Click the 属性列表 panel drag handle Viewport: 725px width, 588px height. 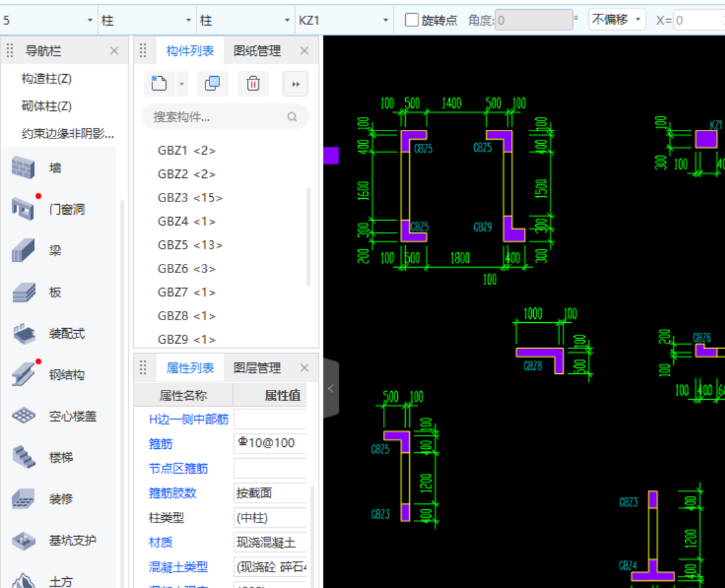(x=143, y=367)
